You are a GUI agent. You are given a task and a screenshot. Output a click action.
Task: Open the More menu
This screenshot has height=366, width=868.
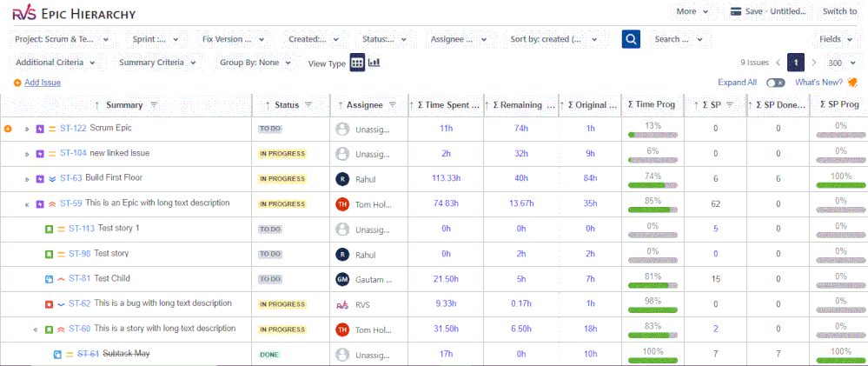692,11
